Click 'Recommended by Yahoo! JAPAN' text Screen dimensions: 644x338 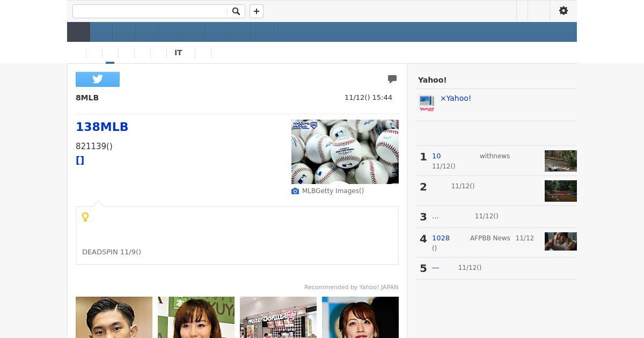tap(351, 288)
